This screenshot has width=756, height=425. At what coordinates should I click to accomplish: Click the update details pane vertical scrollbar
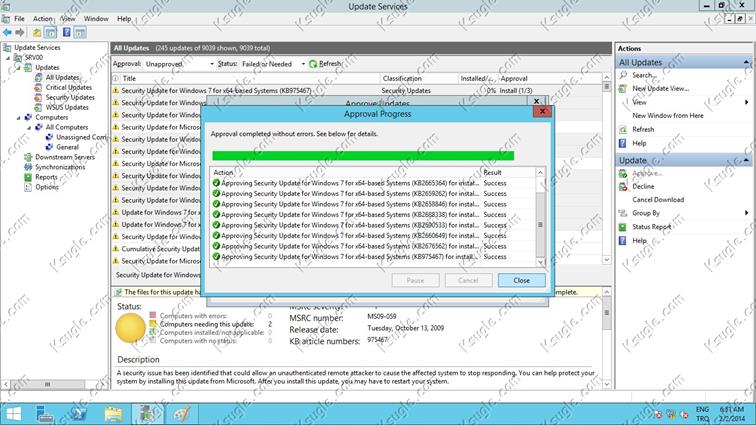pyautogui.click(x=607, y=313)
